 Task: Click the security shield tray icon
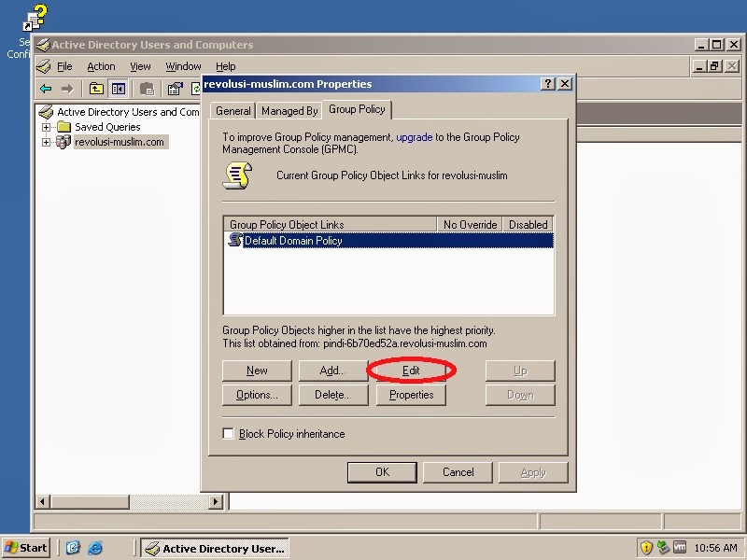coord(646,548)
